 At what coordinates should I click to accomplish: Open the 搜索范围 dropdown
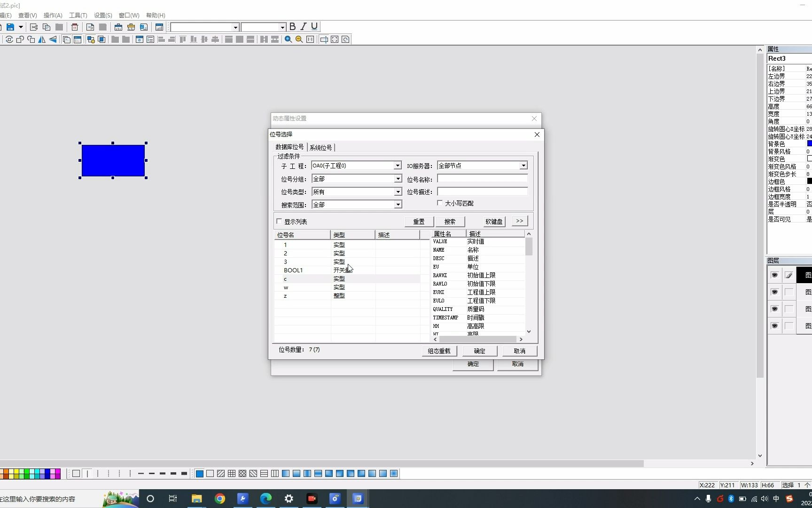[398, 205]
